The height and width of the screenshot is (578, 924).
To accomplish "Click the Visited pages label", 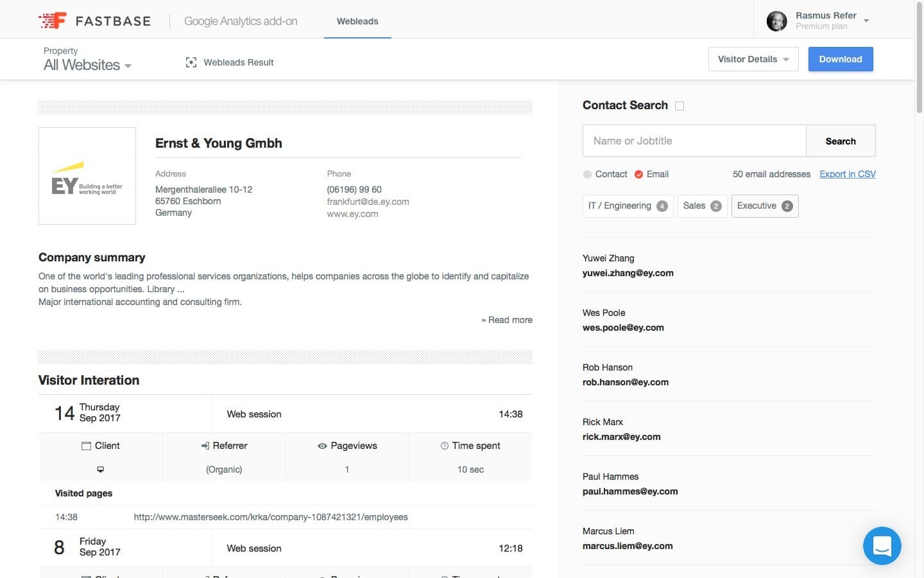I will 83,493.
